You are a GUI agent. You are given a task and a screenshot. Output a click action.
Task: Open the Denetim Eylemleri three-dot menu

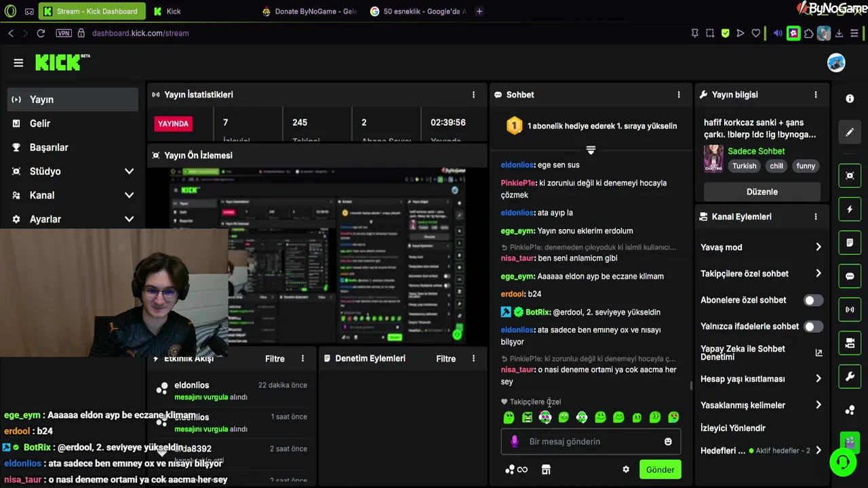pyautogui.click(x=474, y=359)
